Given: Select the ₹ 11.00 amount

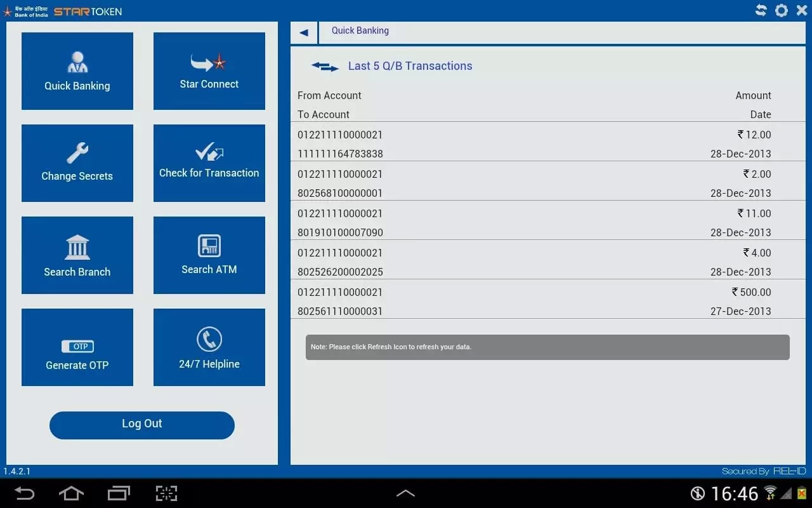Looking at the screenshot, I should [754, 213].
